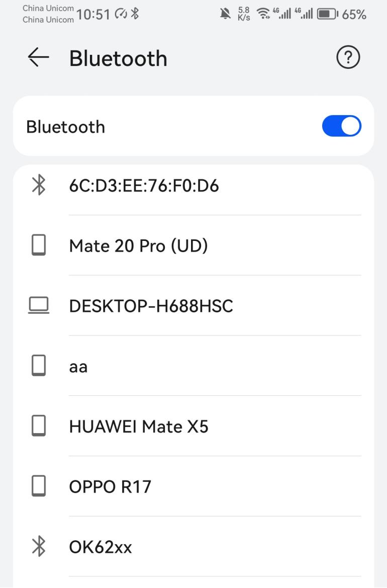Turn off the Bluetooth switch

coord(341,126)
